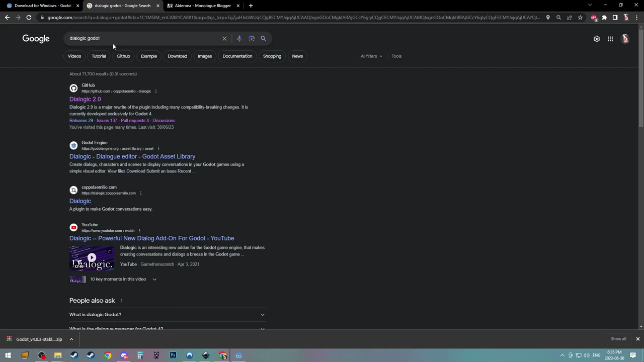Click the Google logo
The width and height of the screenshot is (644, 362).
36,39
